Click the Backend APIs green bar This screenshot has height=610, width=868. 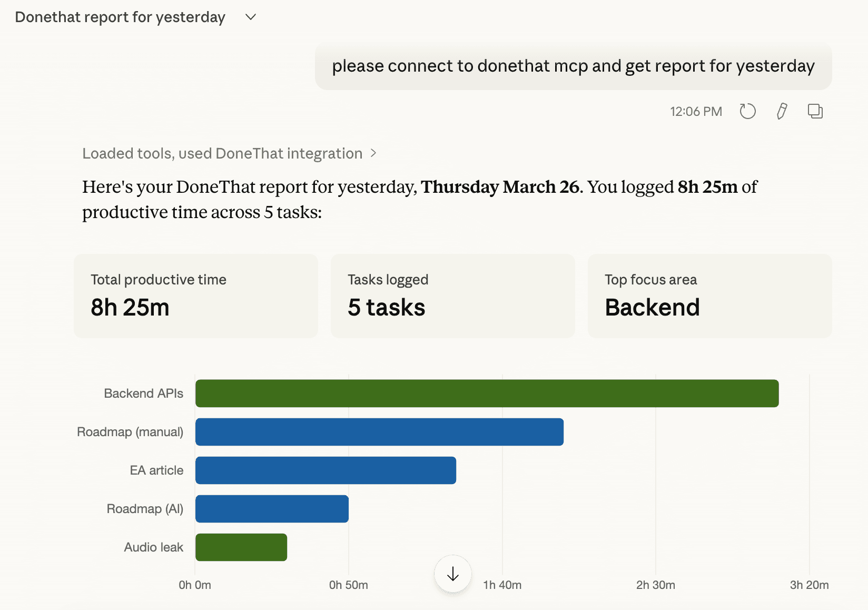coord(487,392)
